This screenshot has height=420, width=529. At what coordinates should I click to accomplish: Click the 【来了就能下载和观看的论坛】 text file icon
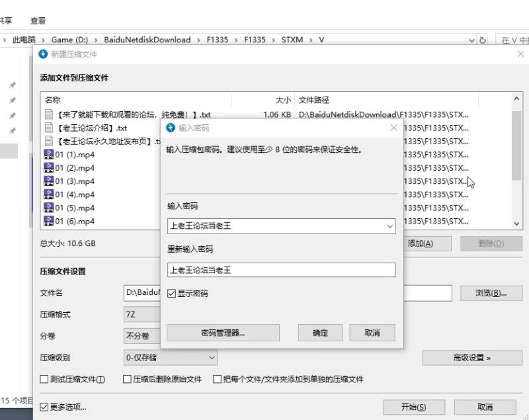(49, 114)
